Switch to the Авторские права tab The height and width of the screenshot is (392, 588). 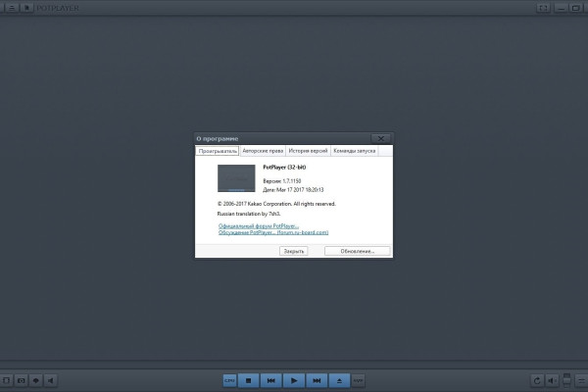pyautogui.click(x=262, y=151)
